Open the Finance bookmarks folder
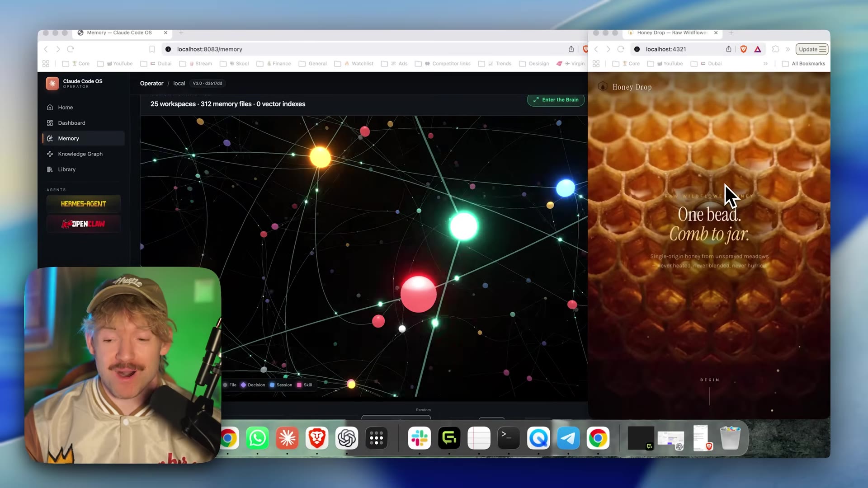This screenshot has height=488, width=868. (274, 64)
